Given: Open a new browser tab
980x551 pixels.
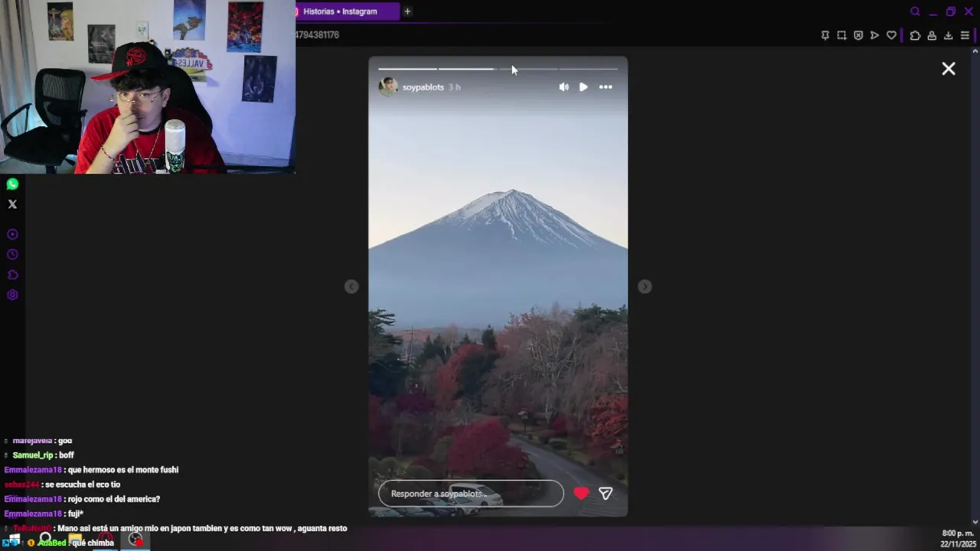Looking at the screenshot, I should [x=407, y=11].
